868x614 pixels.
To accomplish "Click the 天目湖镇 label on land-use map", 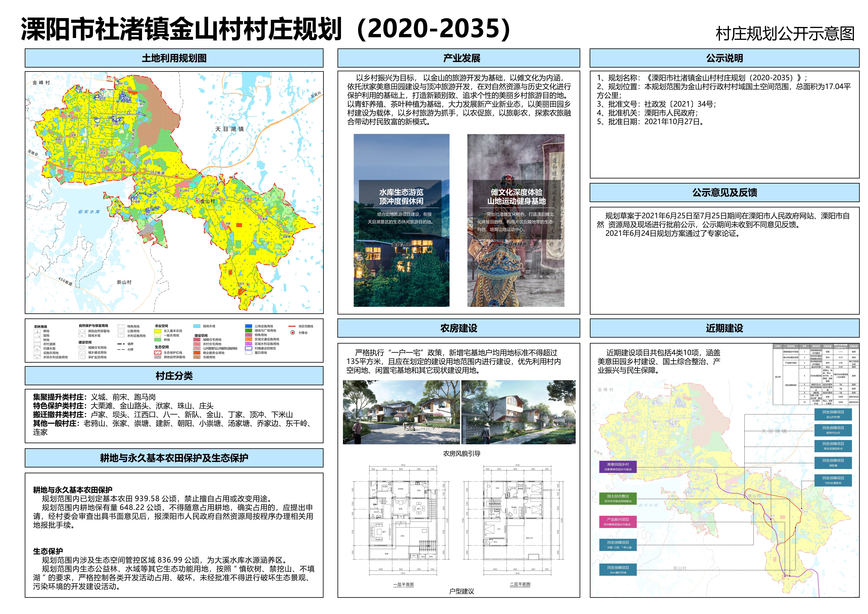I will tap(229, 129).
